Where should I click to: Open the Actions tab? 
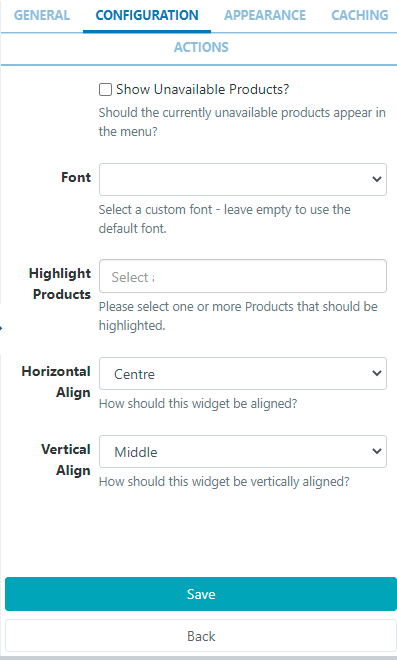(201, 47)
